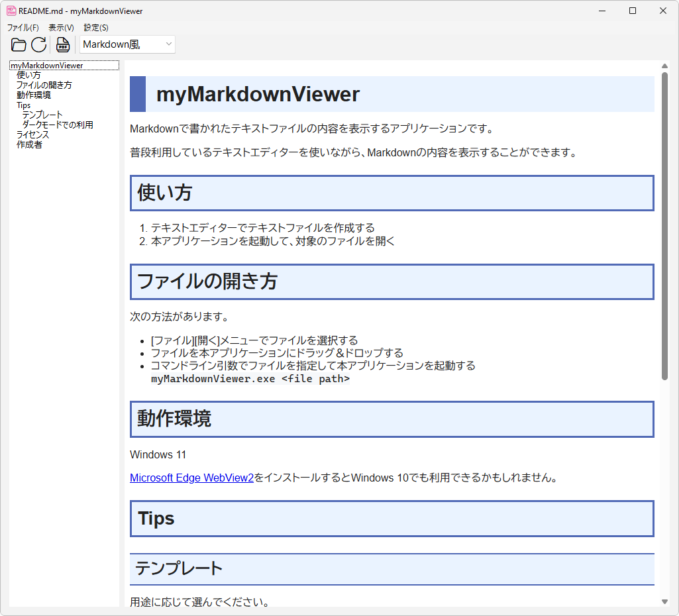Follow the Microsoft Edge WebView2 link

coord(192,478)
